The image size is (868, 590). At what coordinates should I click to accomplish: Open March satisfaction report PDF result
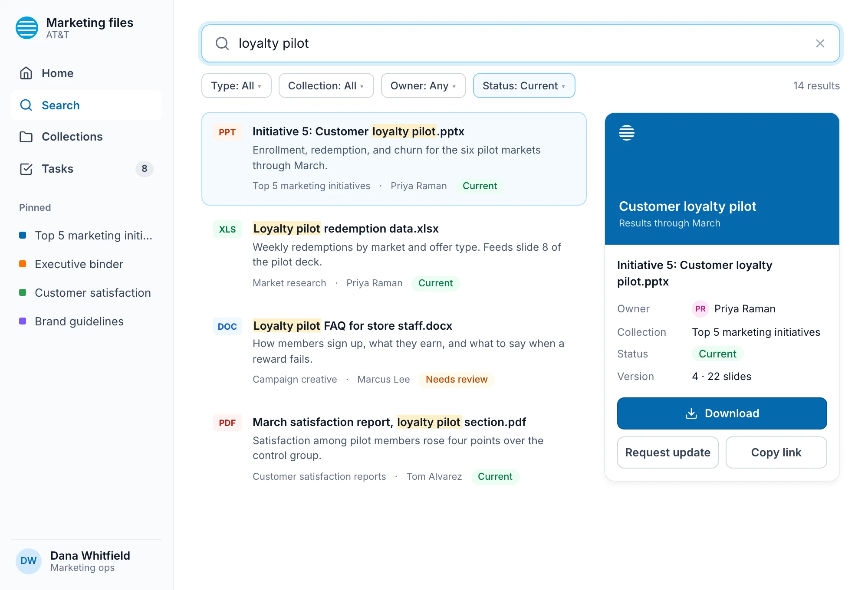[x=394, y=449]
